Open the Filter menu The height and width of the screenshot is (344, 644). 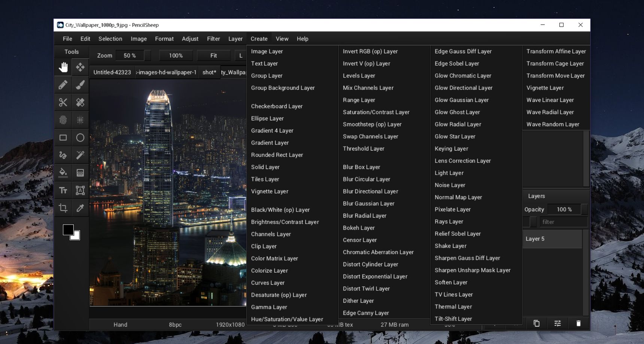click(213, 39)
